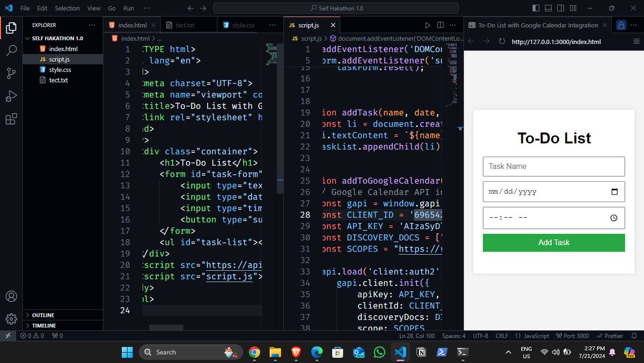The image size is (644, 363).
Task: Open Brave browser from the taskbar
Action: pos(296,352)
